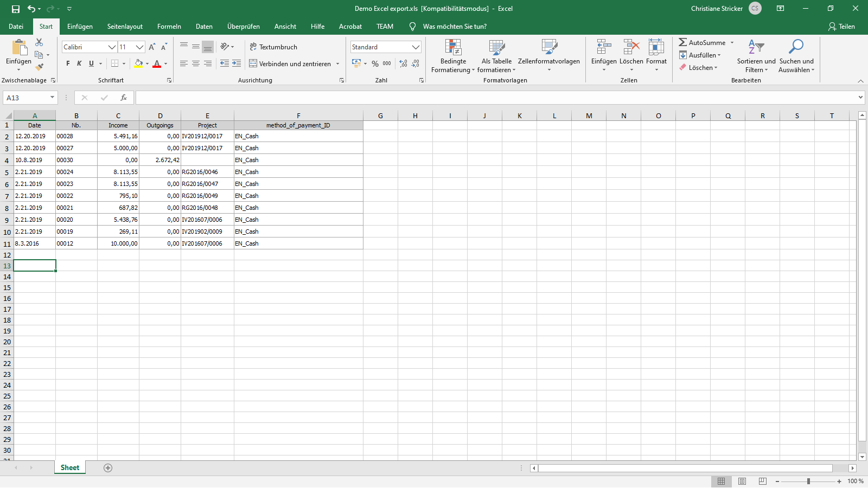This screenshot has height=488, width=868.
Task: Open Sortieren und Filtern
Action: click(x=756, y=56)
